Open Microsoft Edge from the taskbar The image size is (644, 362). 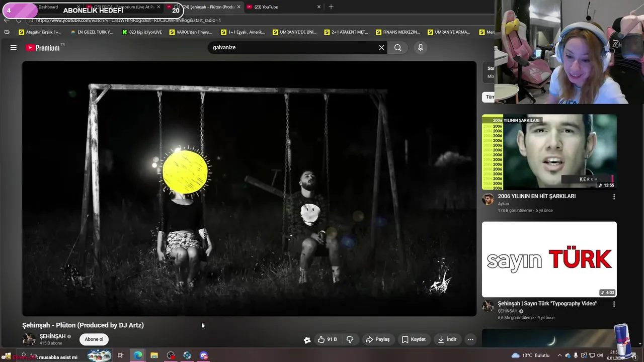137,355
